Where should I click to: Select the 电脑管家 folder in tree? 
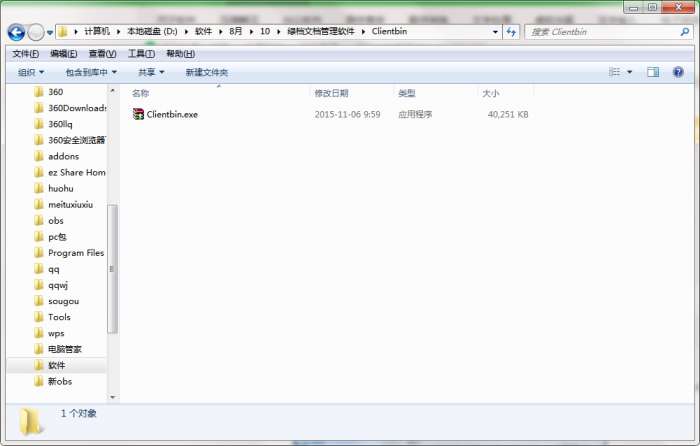[65, 349]
